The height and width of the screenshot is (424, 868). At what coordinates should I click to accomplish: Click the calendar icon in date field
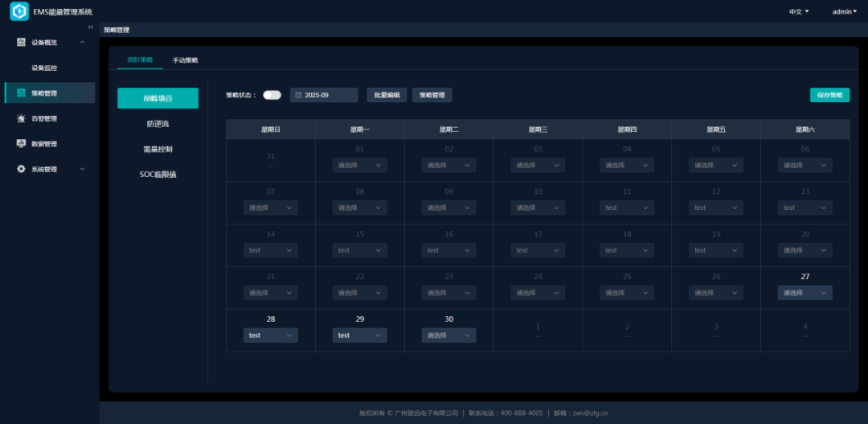coord(298,95)
